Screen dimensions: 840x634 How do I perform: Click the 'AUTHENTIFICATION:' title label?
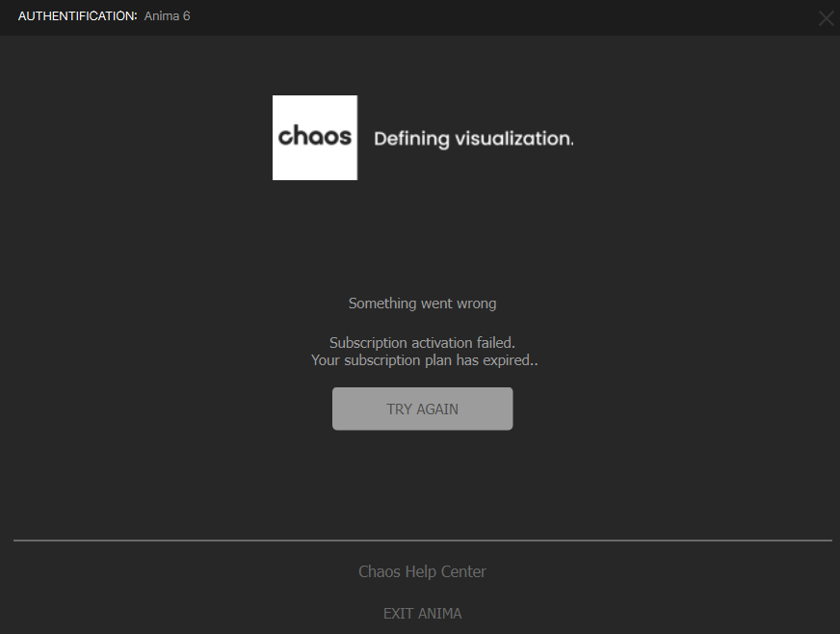pos(77,16)
